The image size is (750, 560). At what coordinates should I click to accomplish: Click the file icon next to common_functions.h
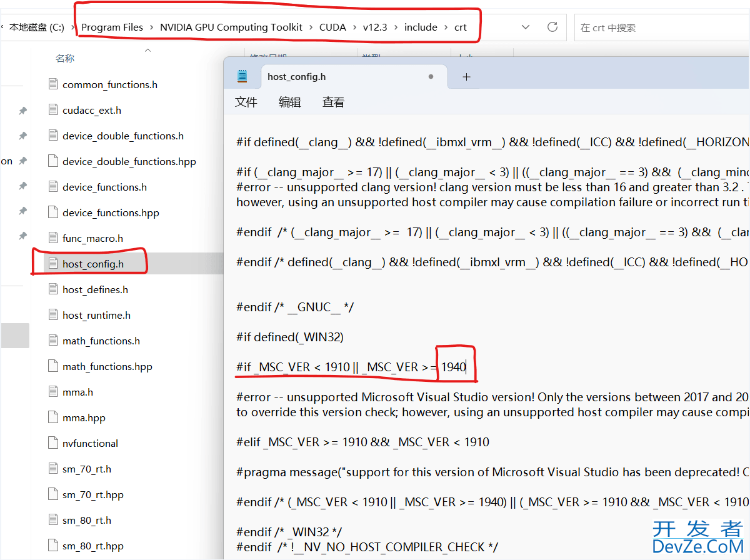coord(52,84)
